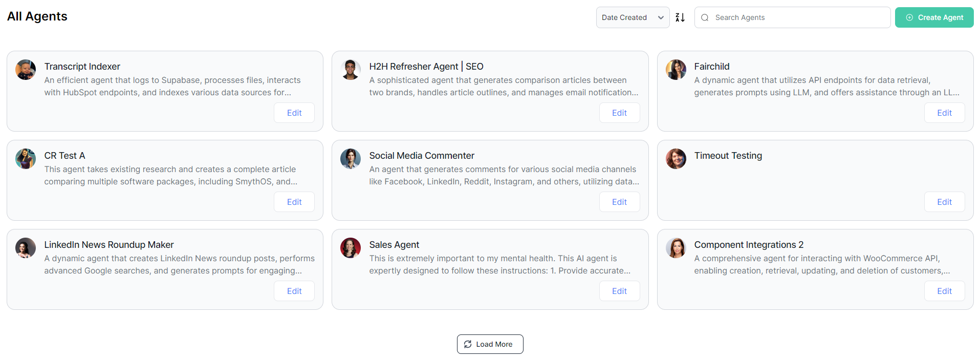Edit the Transcript Indexer agent

click(x=294, y=113)
